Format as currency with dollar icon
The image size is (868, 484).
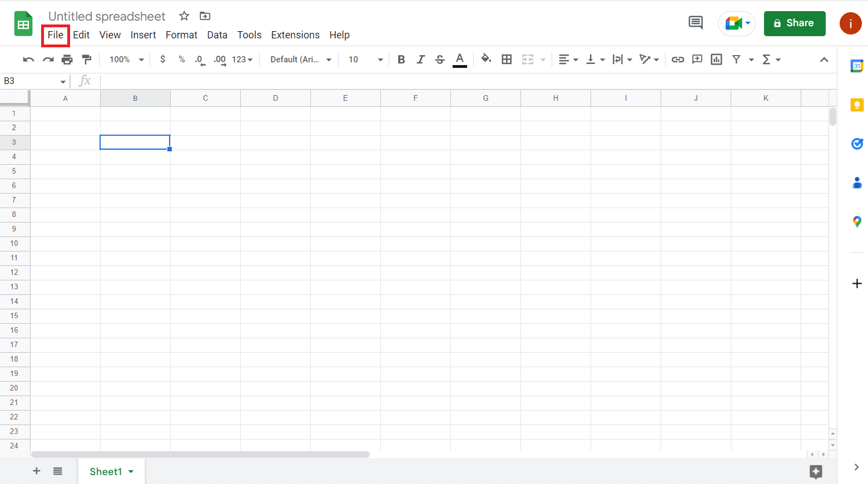pyautogui.click(x=162, y=60)
